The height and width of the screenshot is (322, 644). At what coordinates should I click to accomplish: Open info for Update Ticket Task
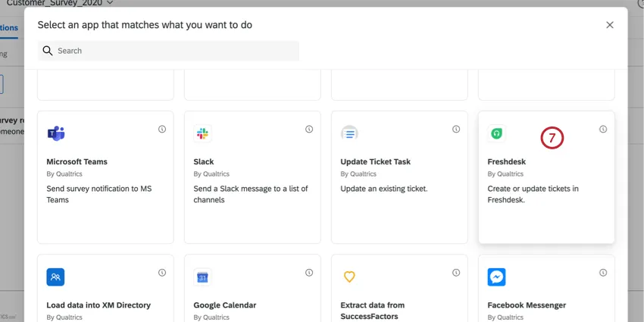pos(456,130)
